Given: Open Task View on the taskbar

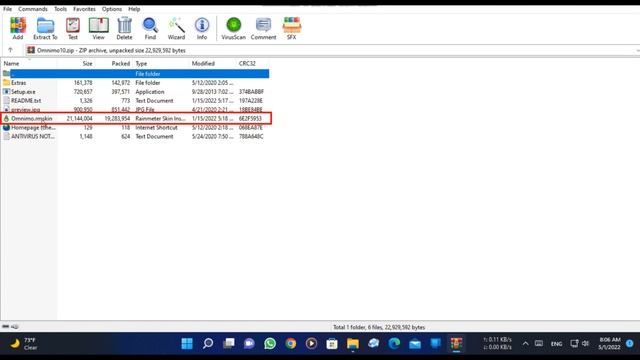Looking at the screenshot, I should (x=229, y=344).
